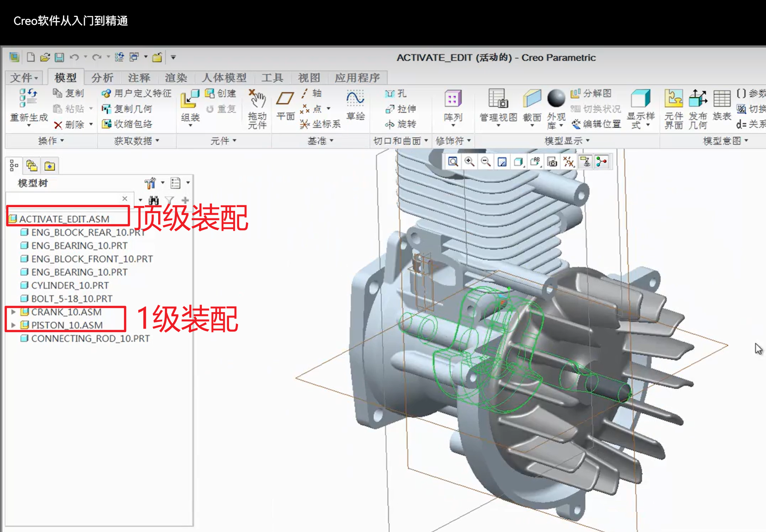The image size is (766, 532).
Task: Open the Get Data (获取数据) group dropdown
Action: click(136, 141)
